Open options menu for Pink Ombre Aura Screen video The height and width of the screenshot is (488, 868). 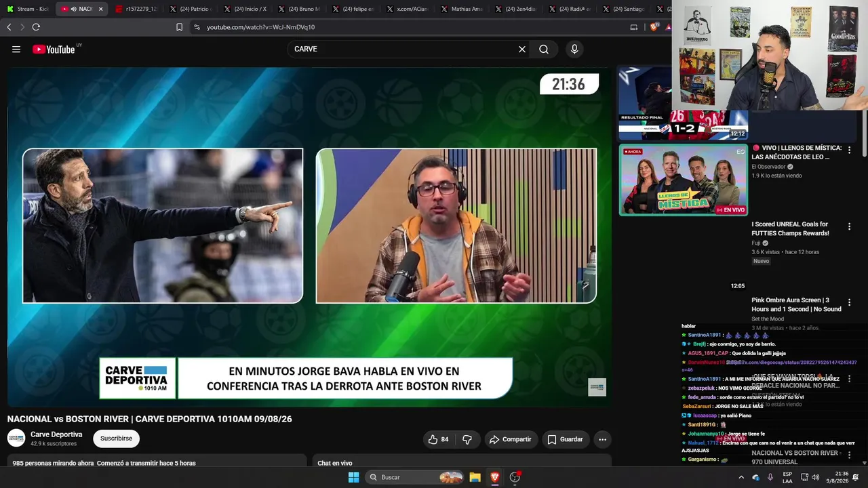[x=849, y=302]
